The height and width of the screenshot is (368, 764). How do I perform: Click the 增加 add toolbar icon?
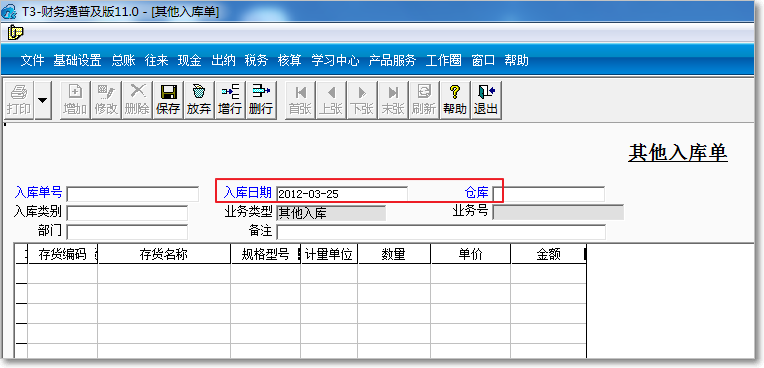(x=75, y=99)
